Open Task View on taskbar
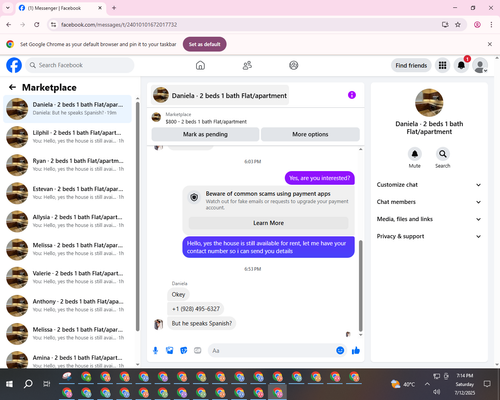Image resolution: width=500 pixels, height=400 pixels. point(47,384)
